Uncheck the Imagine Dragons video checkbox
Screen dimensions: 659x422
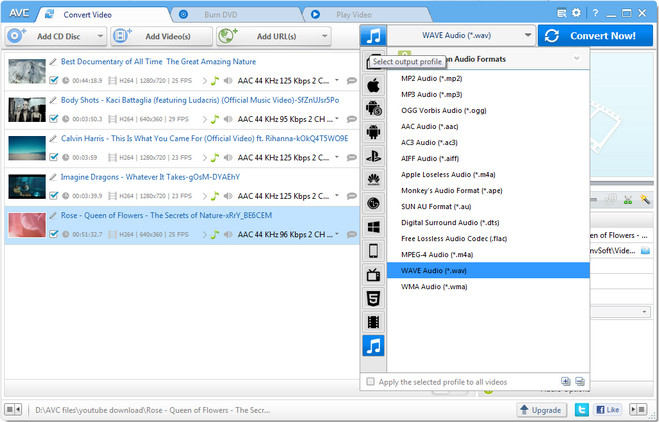(53, 195)
